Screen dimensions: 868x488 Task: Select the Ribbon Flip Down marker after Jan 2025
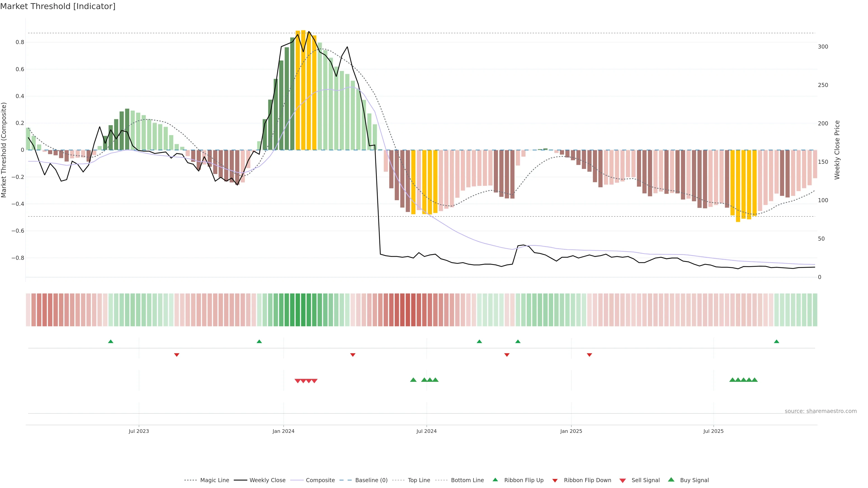pyautogui.click(x=589, y=355)
